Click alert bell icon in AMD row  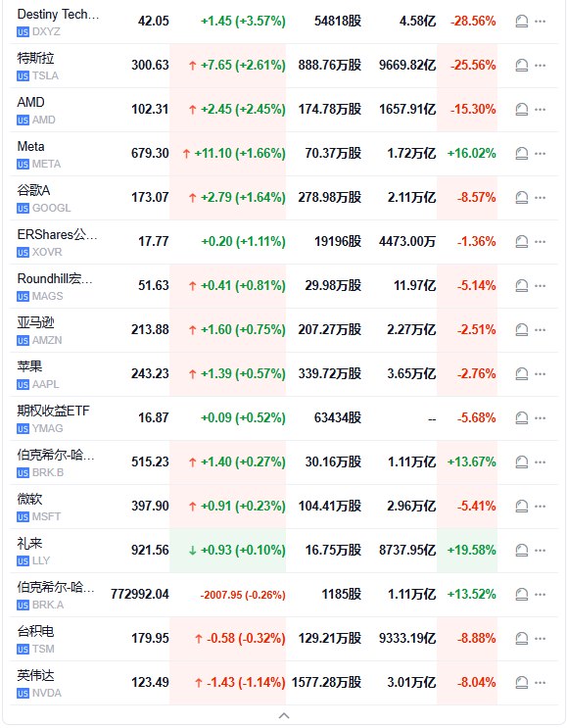point(522,110)
